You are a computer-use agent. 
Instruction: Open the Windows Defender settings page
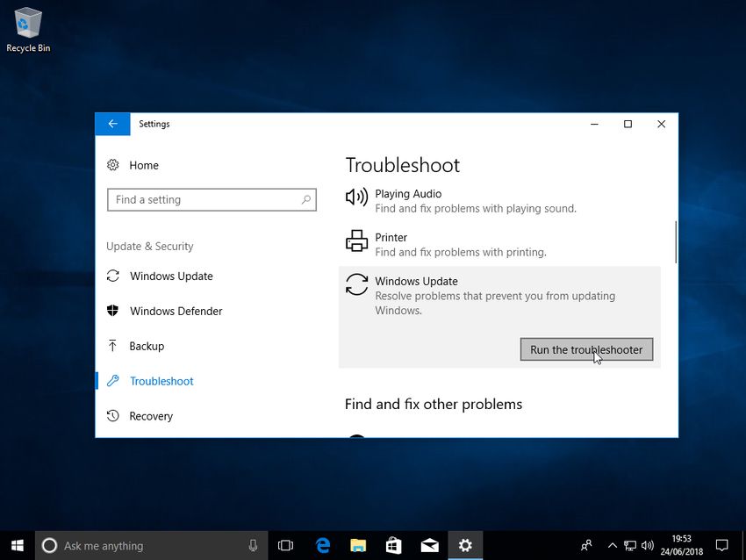(x=176, y=312)
